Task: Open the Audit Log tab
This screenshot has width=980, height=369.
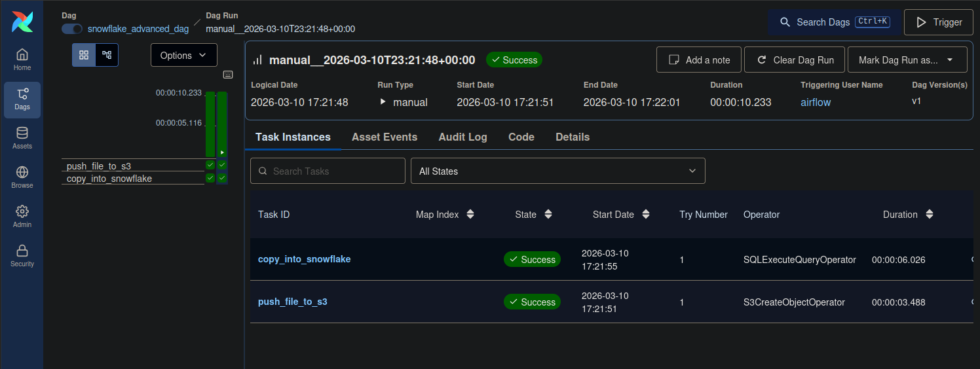Action: point(462,137)
